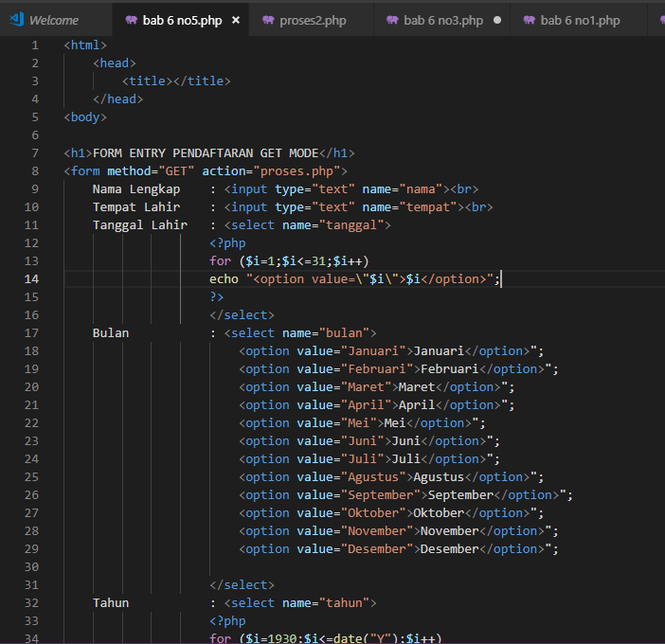Click PHP icon on bab 6 no1.php tab
Screen dimensions: 665x644
pyautogui.click(x=530, y=20)
